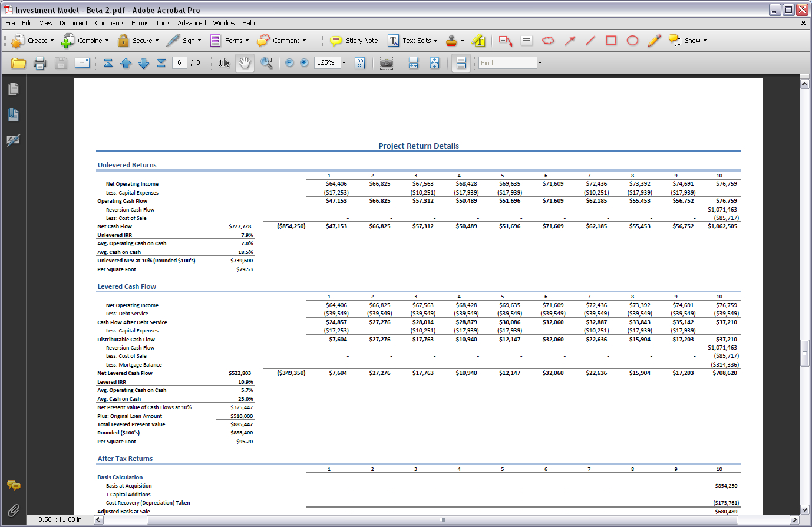This screenshot has width=812, height=527.
Task: Select the Cloud annotation tool
Action: click(x=548, y=41)
